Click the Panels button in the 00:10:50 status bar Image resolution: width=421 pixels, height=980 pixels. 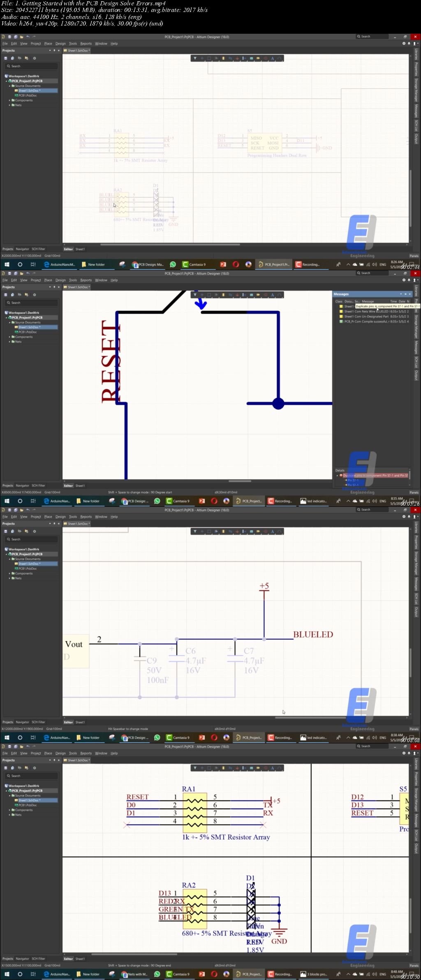(x=414, y=966)
